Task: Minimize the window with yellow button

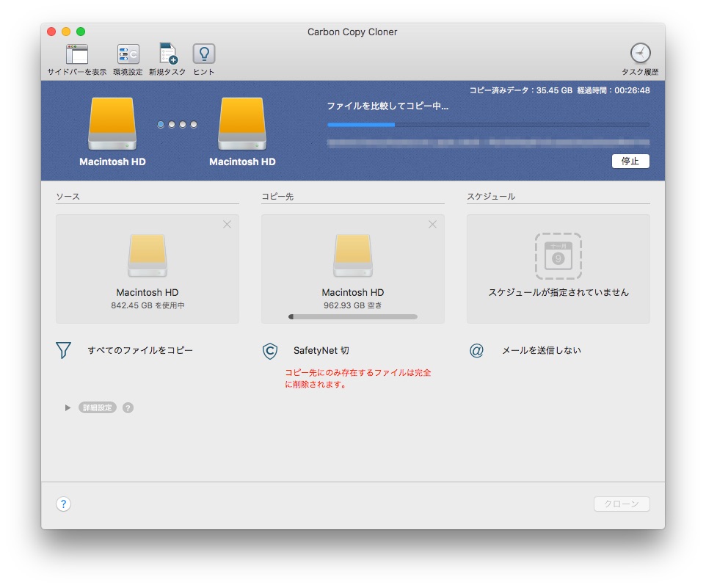Action: (x=66, y=32)
